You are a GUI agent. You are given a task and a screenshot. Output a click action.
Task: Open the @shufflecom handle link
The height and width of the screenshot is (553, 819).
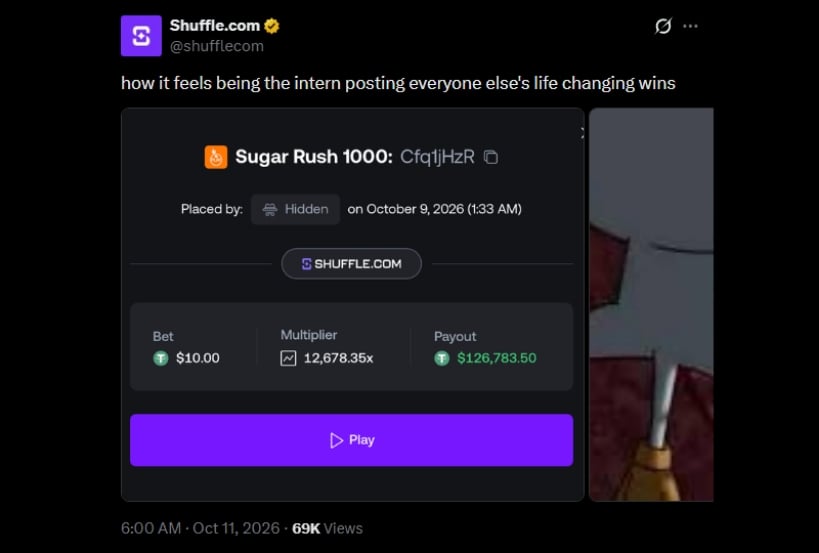[x=217, y=46]
